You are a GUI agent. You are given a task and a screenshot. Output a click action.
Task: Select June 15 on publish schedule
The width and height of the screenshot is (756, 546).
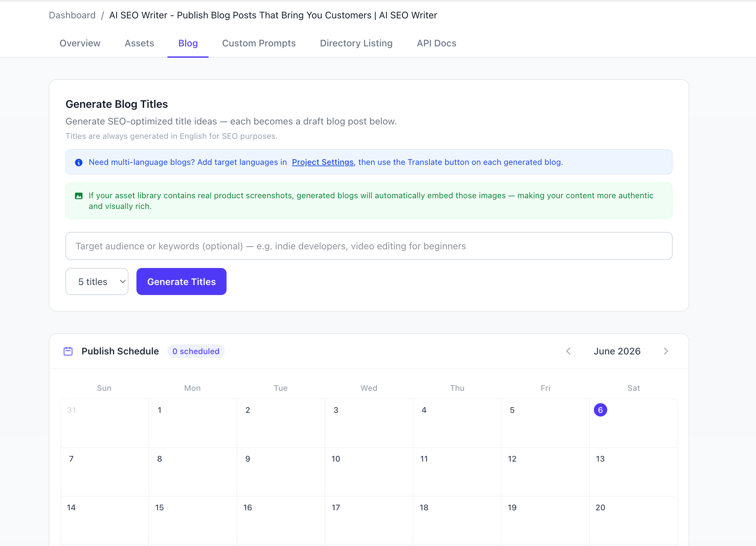193,521
